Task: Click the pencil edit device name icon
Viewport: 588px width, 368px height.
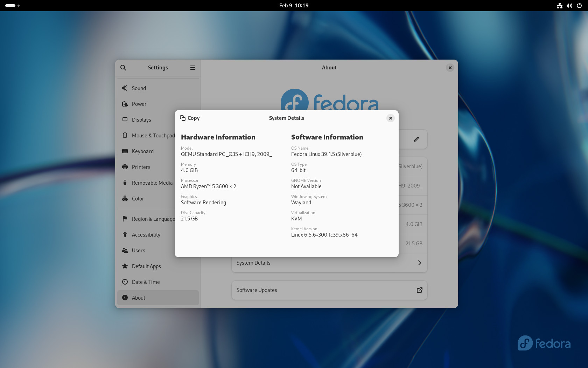Action: pyautogui.click(x=416, y=139)
